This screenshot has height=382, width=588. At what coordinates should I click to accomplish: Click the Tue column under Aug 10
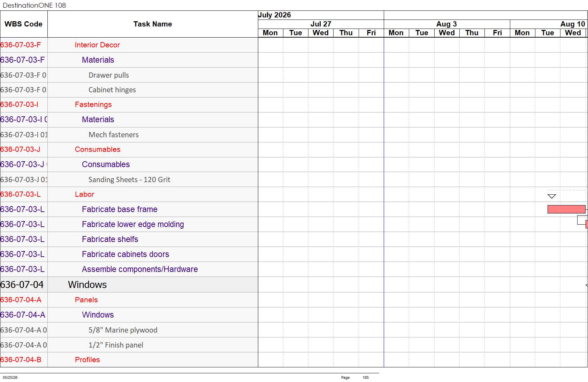point(548,33)
